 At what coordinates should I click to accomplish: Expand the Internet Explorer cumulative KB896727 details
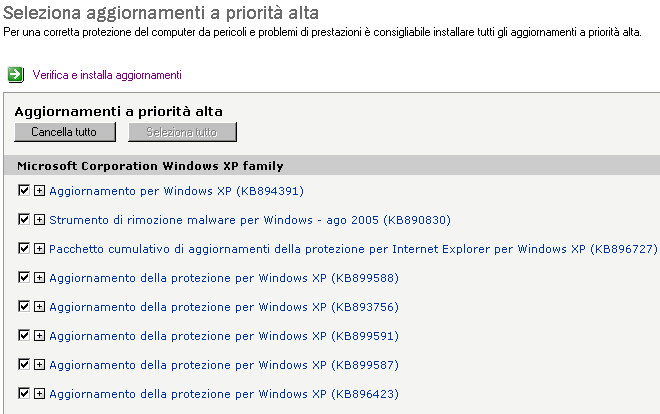click(x=39, y=248)
